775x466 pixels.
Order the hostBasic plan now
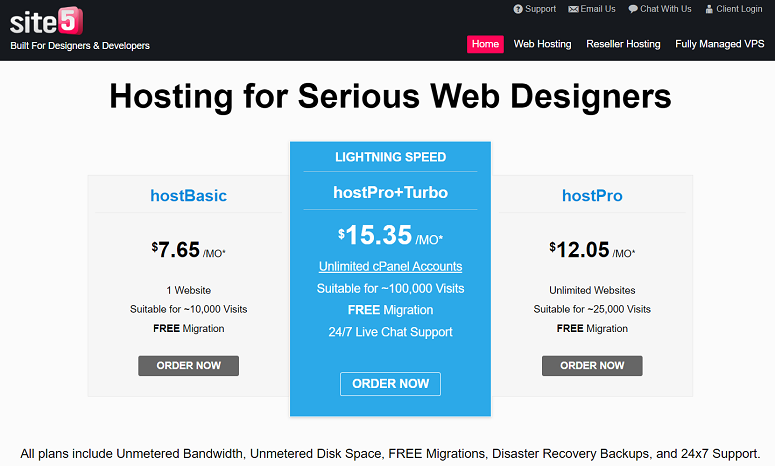(188, 366)
